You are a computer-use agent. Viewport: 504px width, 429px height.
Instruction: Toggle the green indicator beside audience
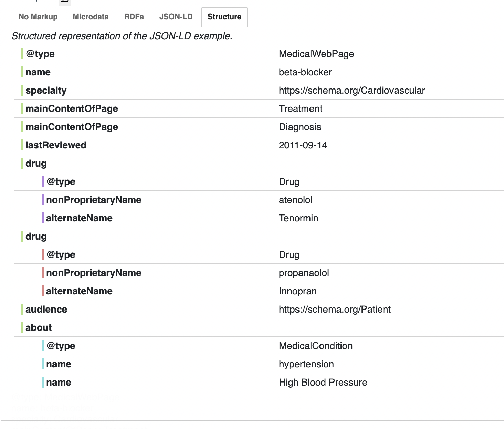coord(22,309)
